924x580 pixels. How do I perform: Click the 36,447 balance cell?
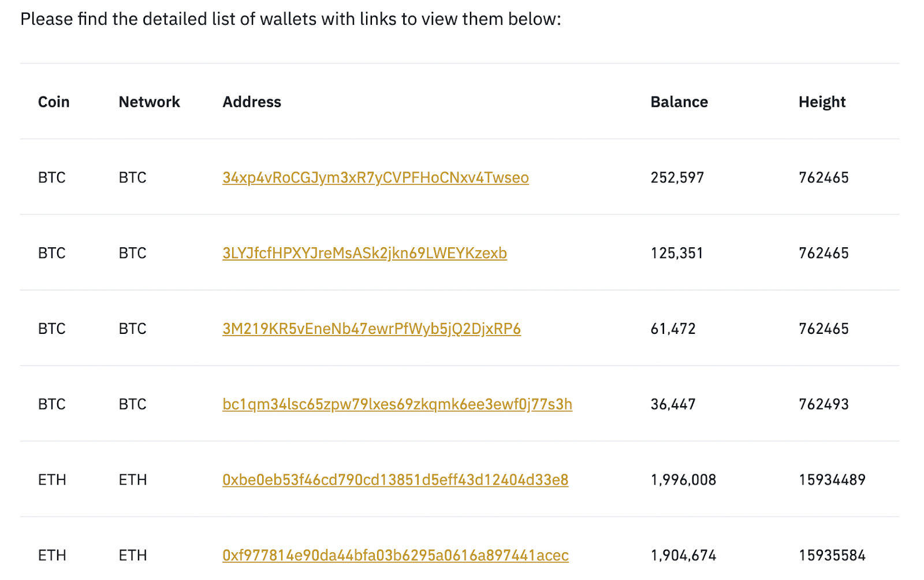coord(673,404)
